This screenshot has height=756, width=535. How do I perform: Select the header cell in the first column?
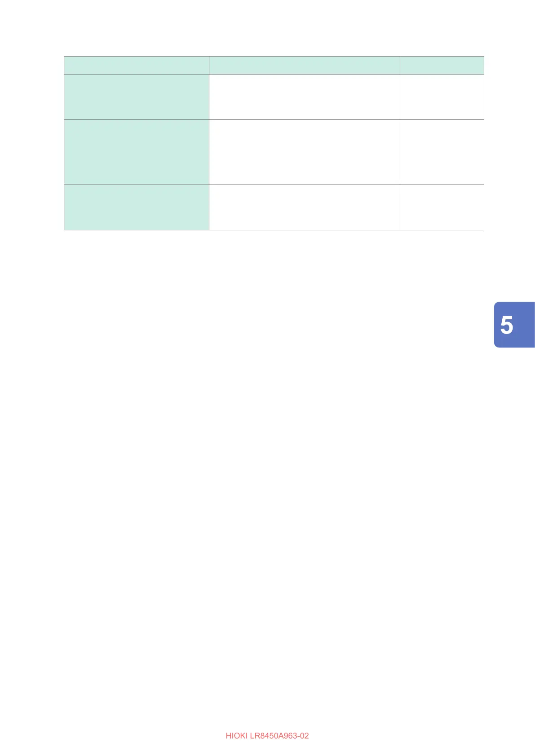pos(137,65)
